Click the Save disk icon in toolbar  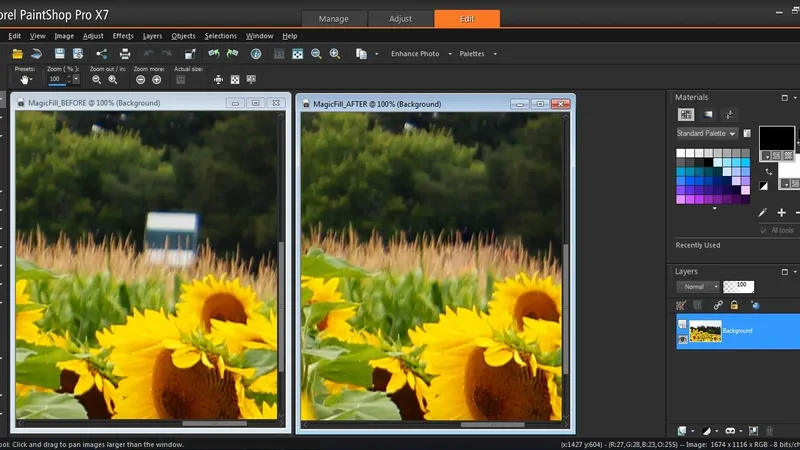click(x=61, y=53)
